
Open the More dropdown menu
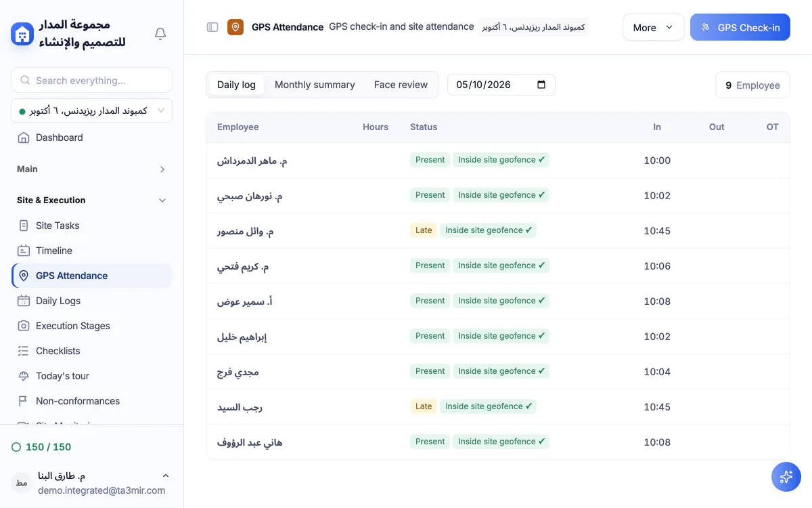653,27
